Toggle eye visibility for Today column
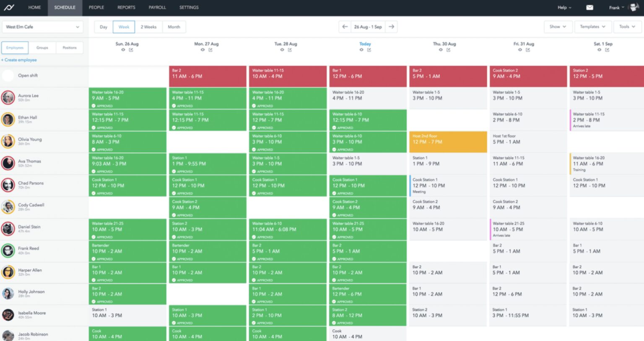The width and height of the screenshot is (644, 341). tap(361, 50)
